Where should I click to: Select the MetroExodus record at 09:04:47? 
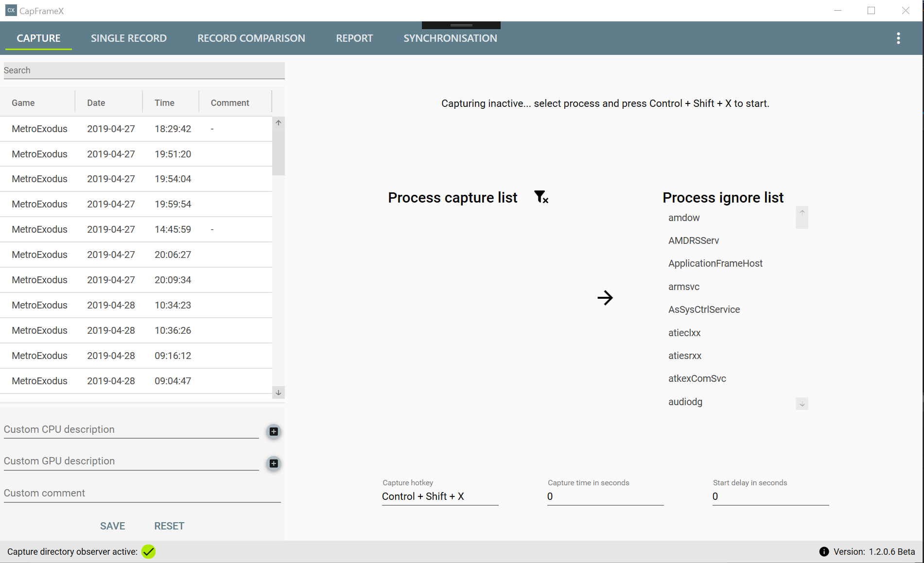pyautogui.click(x=136, y=381)
